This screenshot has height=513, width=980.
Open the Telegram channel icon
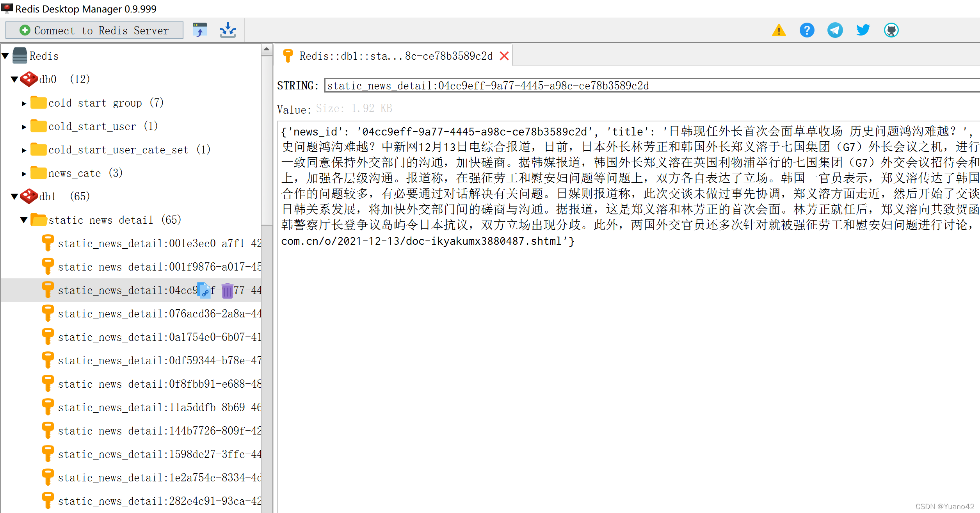(835, 30)
